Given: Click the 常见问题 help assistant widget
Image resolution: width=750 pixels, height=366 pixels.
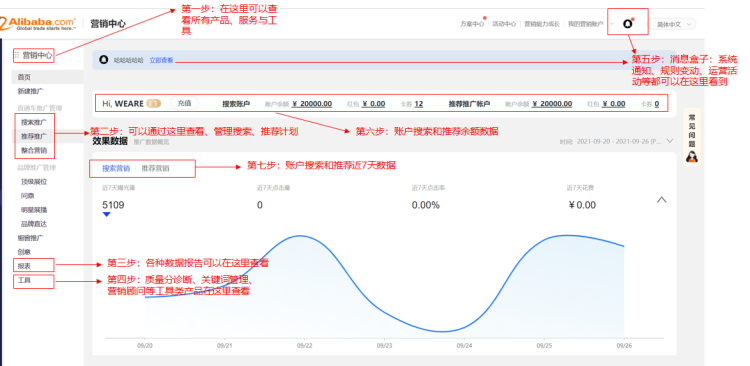Looking at the screenshot, I should tap(691, 137).
